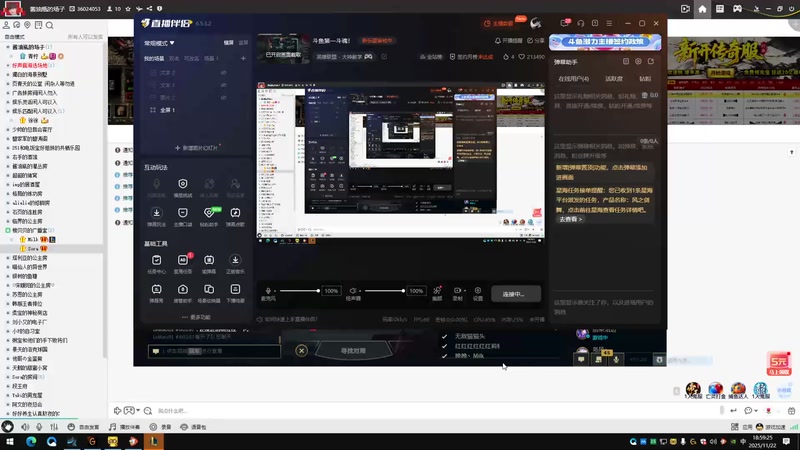Open the headset support icon in title bar
This screenshot has height=450, width=800.
coord(581,23)
